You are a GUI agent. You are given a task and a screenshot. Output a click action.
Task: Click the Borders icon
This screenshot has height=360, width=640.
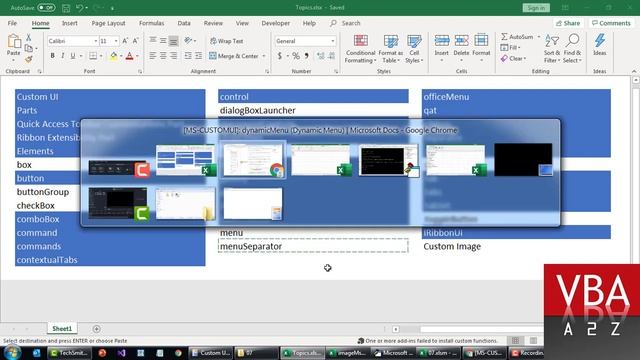93,56
